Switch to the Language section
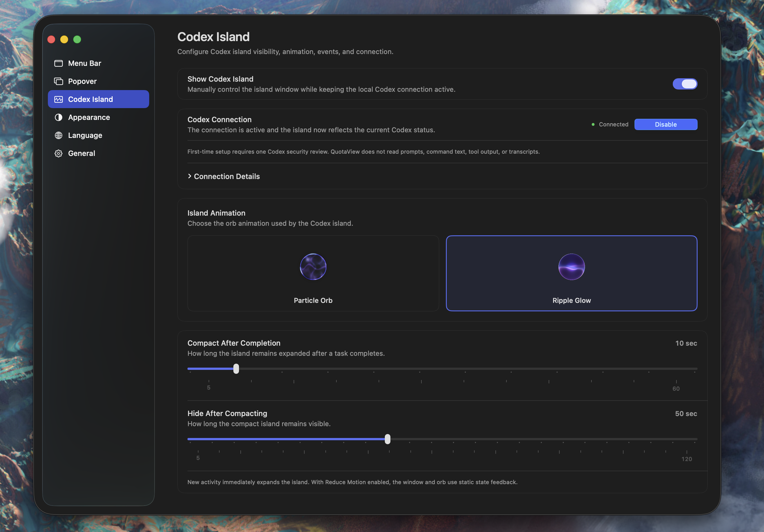This screenshot has height=532, width=764. tap(99, 135)
